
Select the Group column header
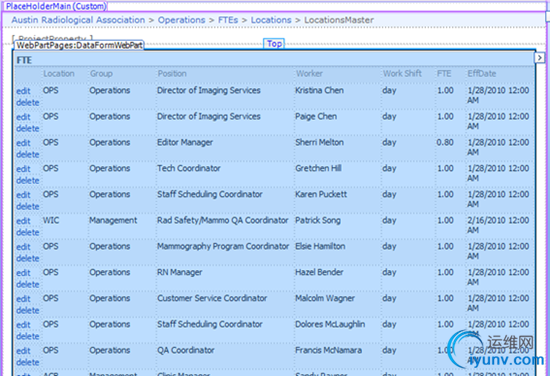[x=101, y=74]
